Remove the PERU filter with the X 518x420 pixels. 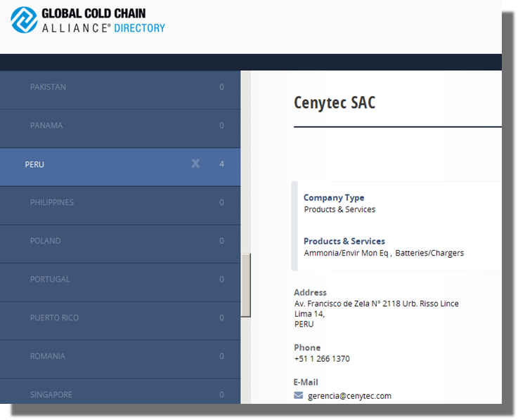tap(195, 164)
